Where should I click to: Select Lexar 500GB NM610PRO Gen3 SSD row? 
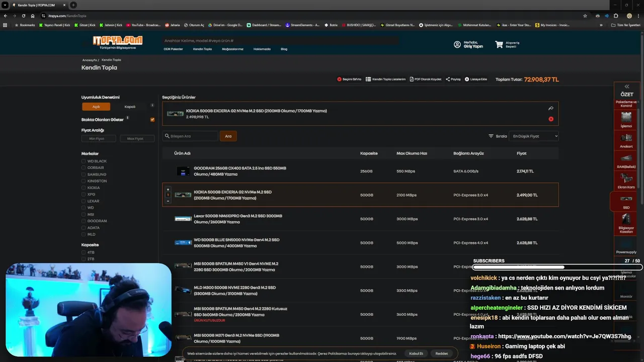pos(360,219)
